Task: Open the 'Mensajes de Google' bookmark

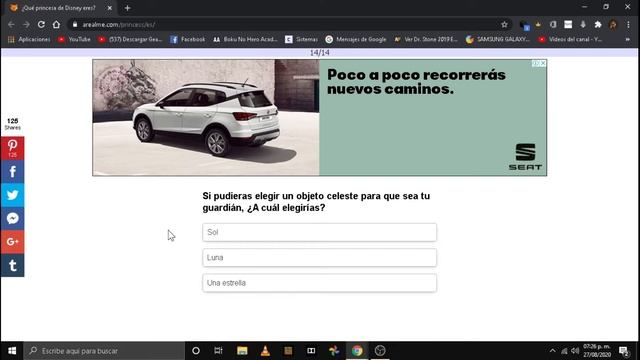Action: (x=356, y=39)
